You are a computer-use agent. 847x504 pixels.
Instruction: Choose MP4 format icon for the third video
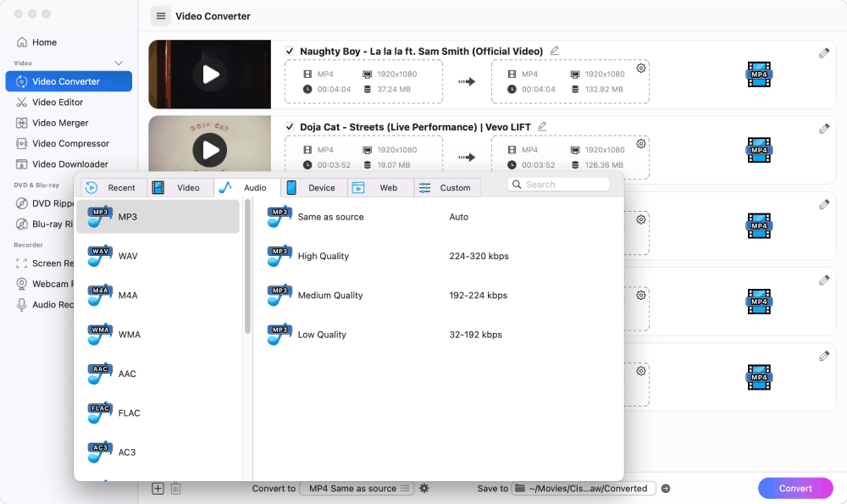759,226
